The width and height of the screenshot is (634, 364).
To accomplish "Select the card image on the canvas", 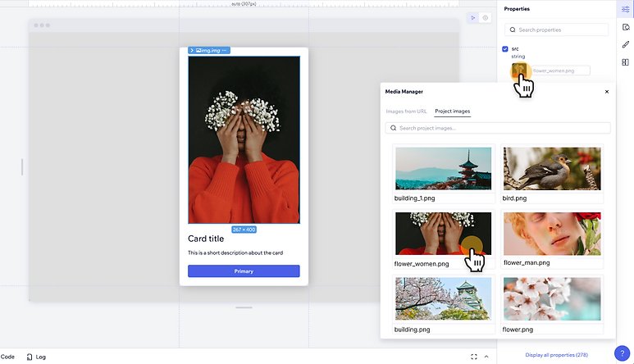I will pyautogui.click(x=244, y=140).
